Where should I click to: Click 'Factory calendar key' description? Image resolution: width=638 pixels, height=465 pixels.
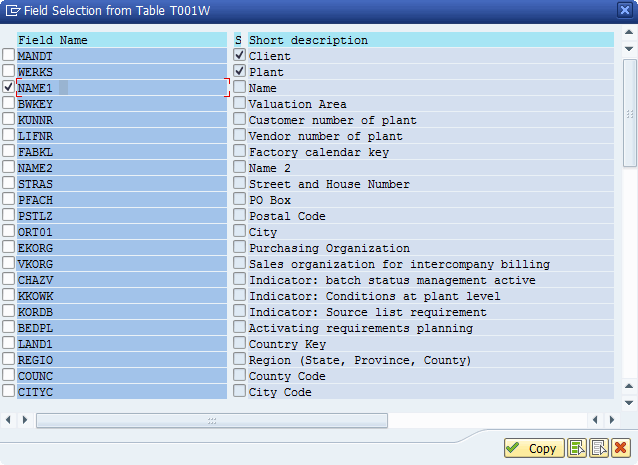(319, 152)
